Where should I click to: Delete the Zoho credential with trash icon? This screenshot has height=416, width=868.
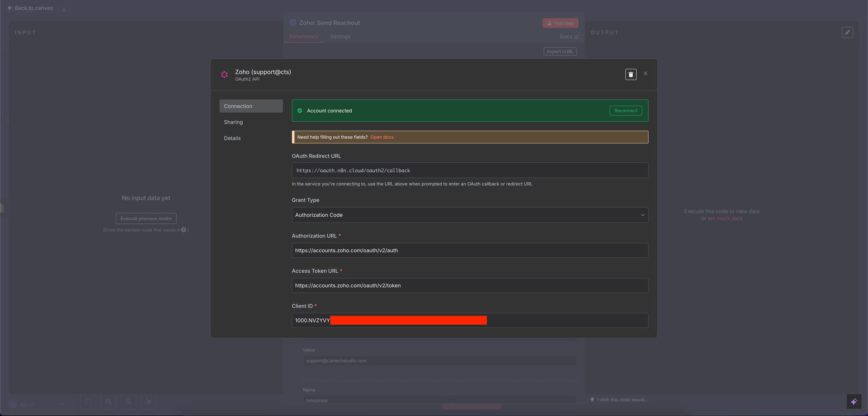pyautogui.click(x=631, y=74)
